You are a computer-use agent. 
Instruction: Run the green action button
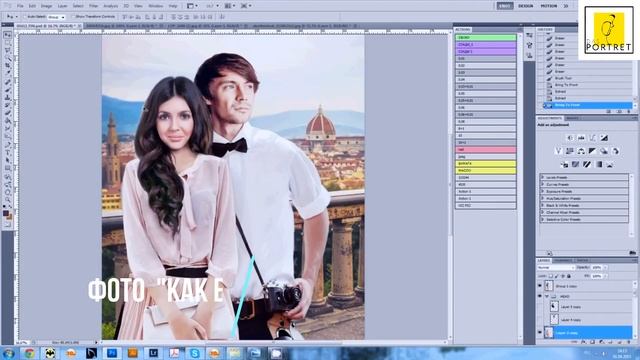[x=486, y=38]
